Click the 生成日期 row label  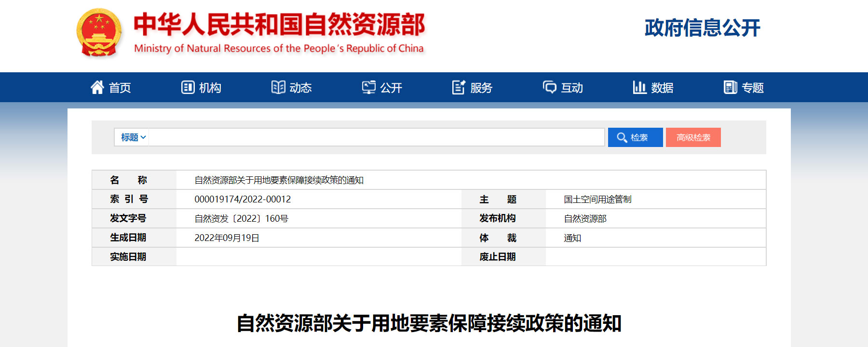[128, 238]
